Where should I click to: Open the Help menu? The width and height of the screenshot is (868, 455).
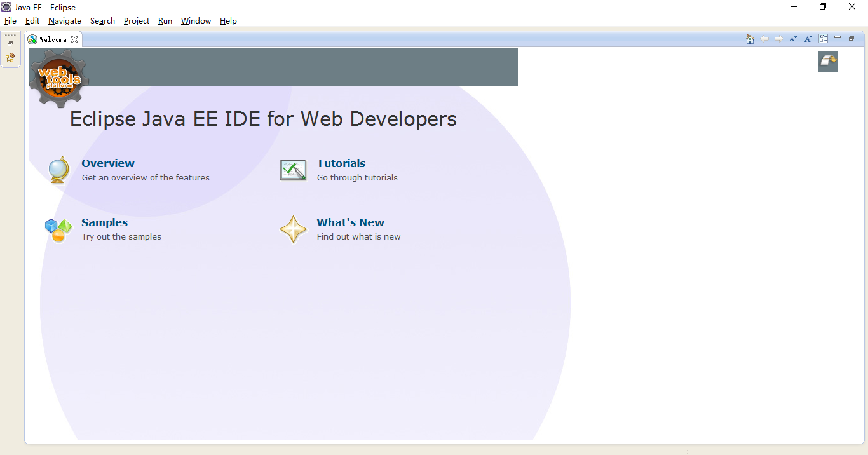228,21
